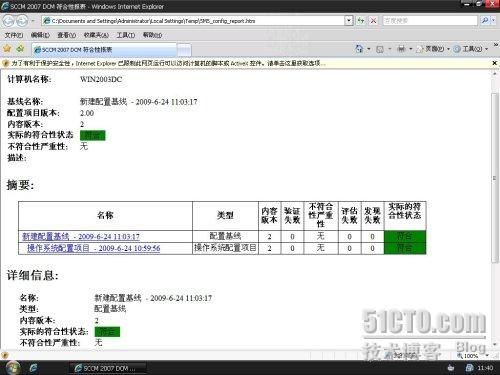Open the 工具 (Tools) menu in menu bar
This screenshot has width=500, height=375.
tap(126, 35)
